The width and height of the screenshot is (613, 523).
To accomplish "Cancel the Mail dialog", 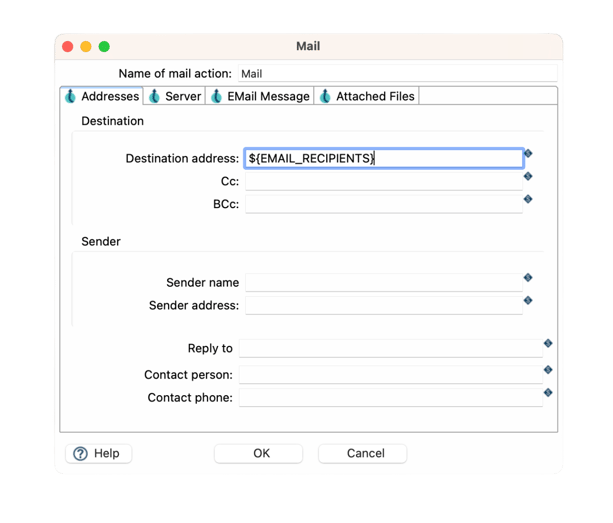I will [x=363, y=453].
